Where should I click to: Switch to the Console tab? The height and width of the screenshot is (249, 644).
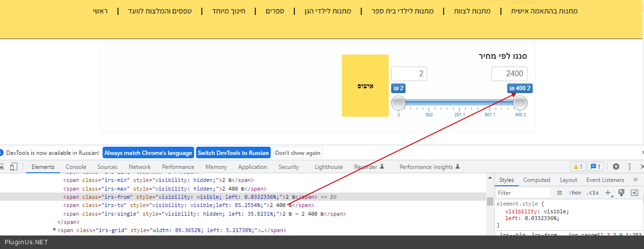76,166
